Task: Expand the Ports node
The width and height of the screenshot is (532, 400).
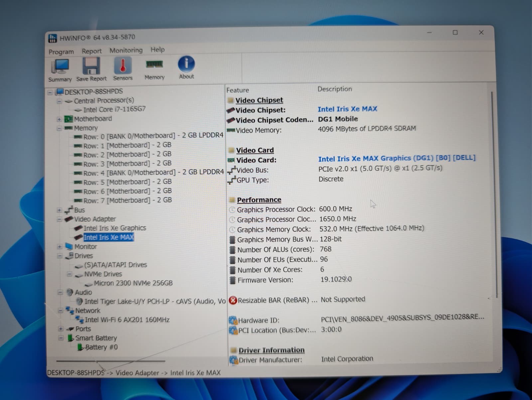Action: click(61, 329)
